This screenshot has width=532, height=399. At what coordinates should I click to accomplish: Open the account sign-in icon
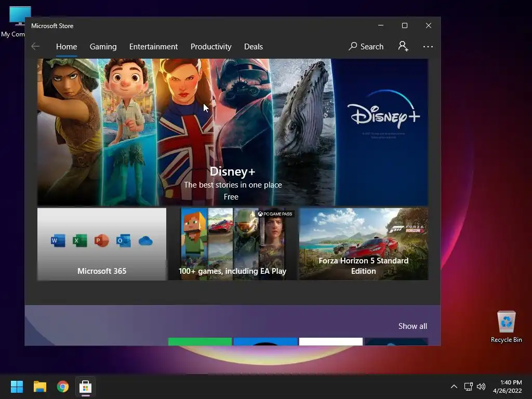tap(403, 46)
